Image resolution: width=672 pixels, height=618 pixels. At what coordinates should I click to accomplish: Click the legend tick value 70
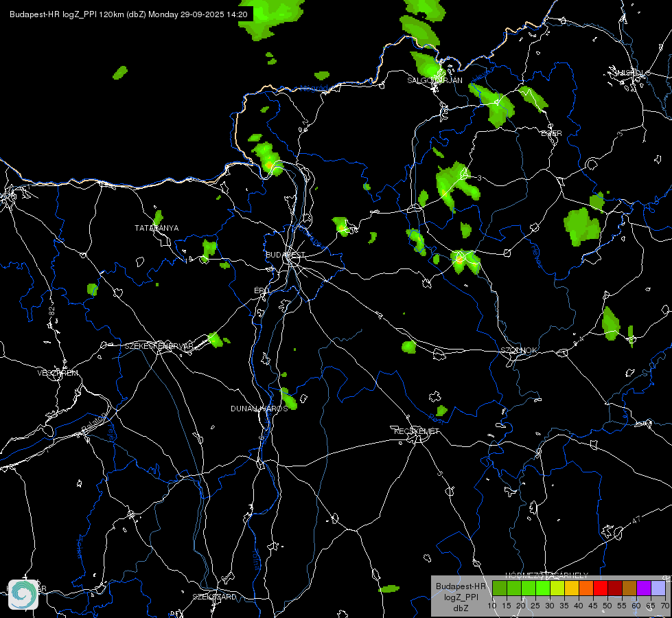click(x=664, y=606)
